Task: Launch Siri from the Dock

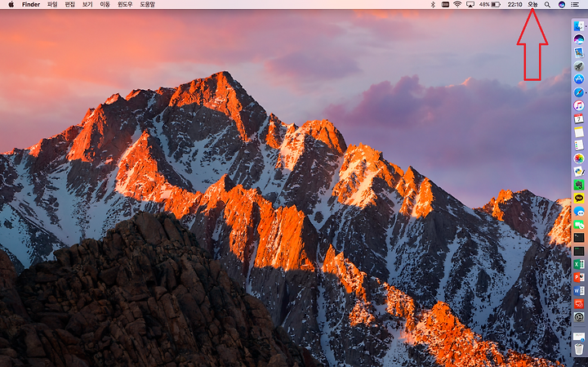Action: [579, 39]
